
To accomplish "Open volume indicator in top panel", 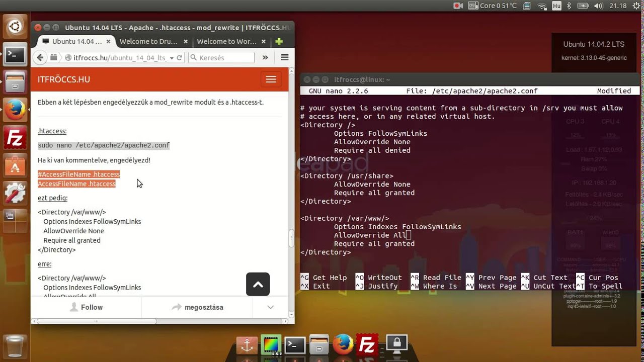I will coord(599,6).
